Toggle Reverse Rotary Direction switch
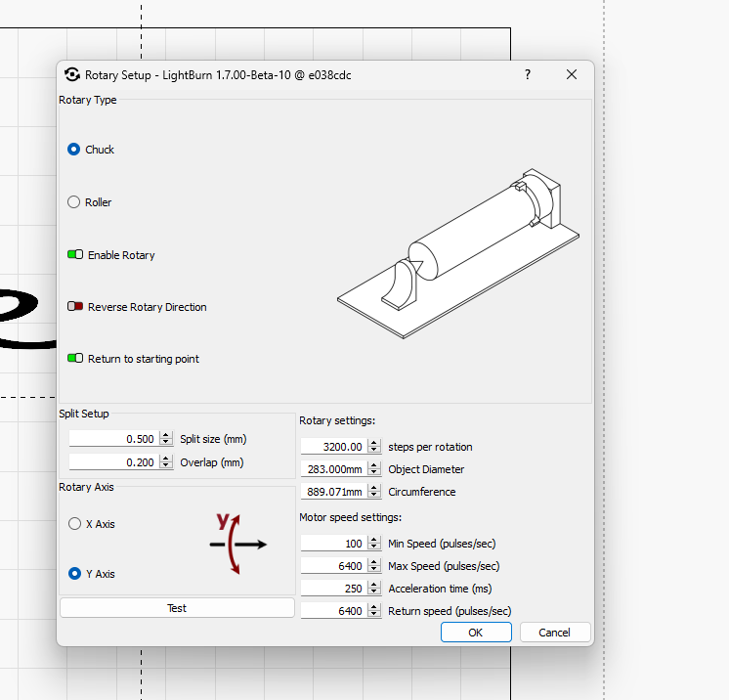Image resolution: width=729 pixels, height=700 pixels. (75, 307)
